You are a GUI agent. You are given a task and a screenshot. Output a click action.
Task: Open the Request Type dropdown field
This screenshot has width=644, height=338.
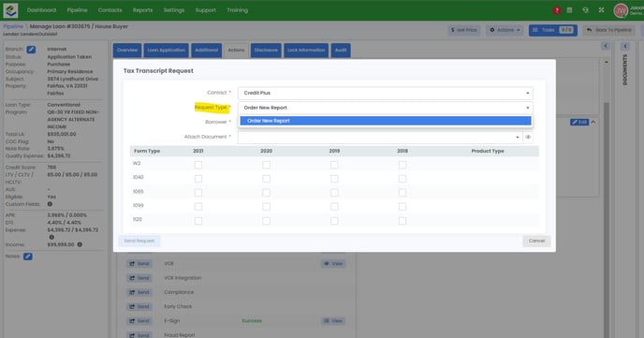(386, 108)
